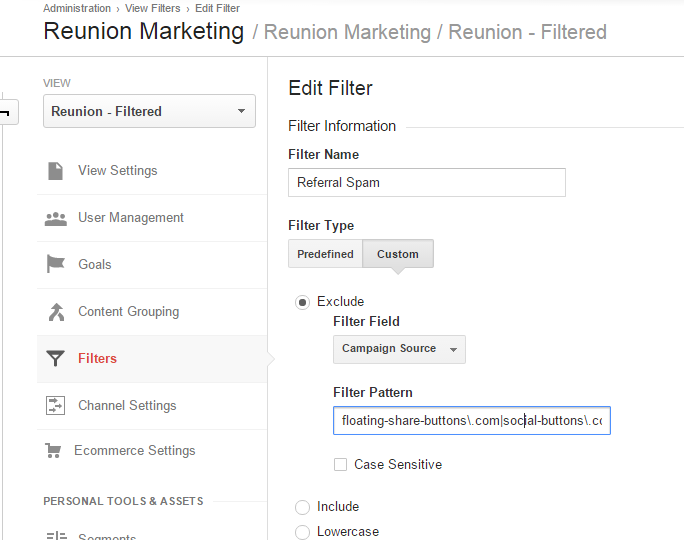Screen dimensions: 684x540
Task: Switch to the Custom filter type
Action: 398,253
